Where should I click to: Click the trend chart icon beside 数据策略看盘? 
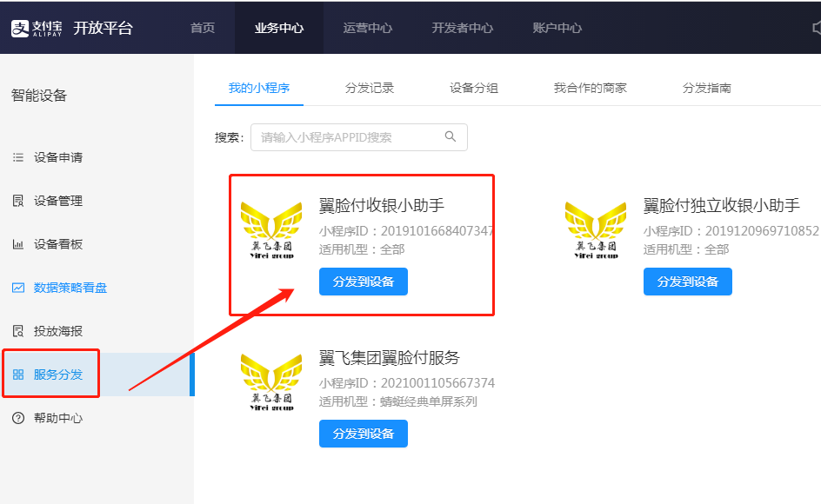[x=18, y=288]
